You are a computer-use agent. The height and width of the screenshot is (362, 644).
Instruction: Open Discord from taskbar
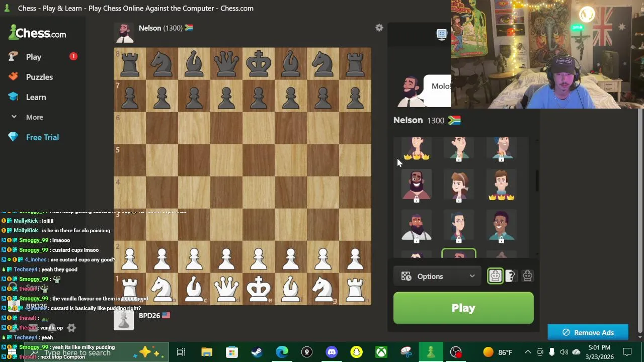coord(332,352)
